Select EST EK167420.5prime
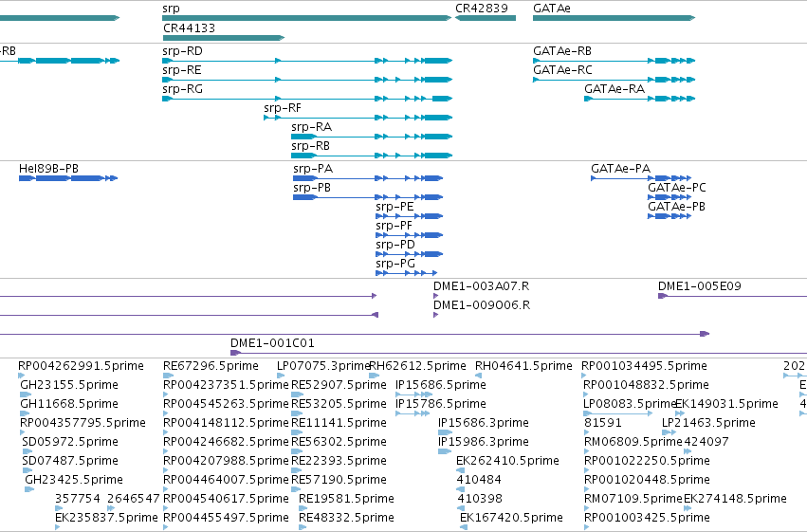Screen dimensions: 807x532 464,527
